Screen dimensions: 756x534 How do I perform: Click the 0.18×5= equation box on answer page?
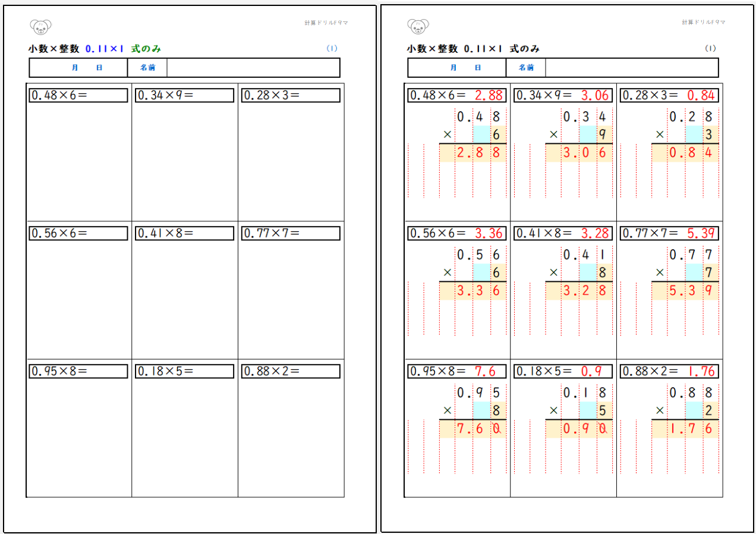pos(562,372)
